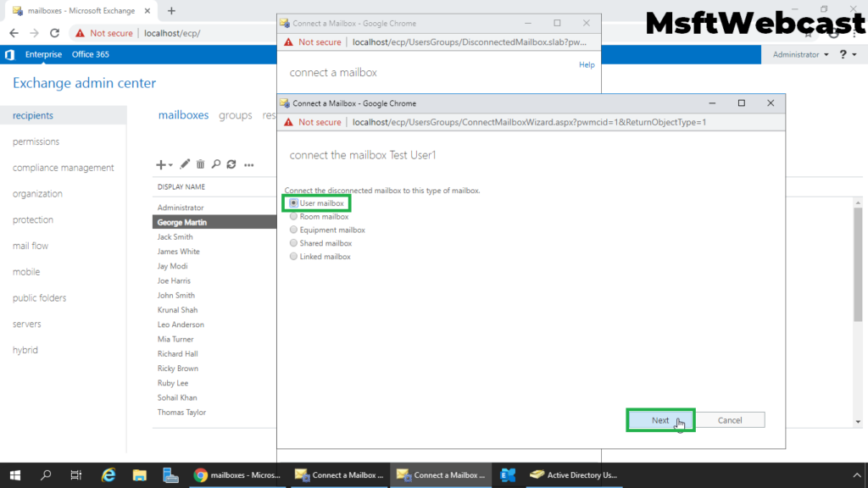The image size is (868, 488).
Task: Open hybrid in the left navigation
Action: [25, 350]
